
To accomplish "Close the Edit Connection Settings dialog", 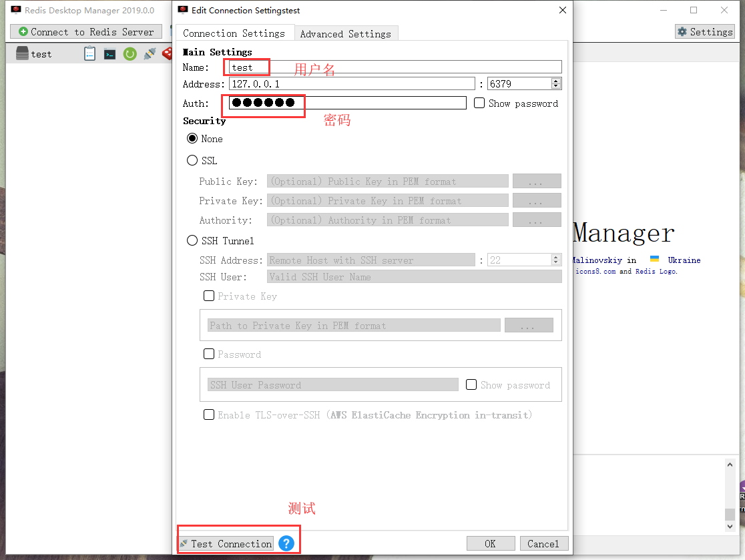I will click(x=563, y=10).
